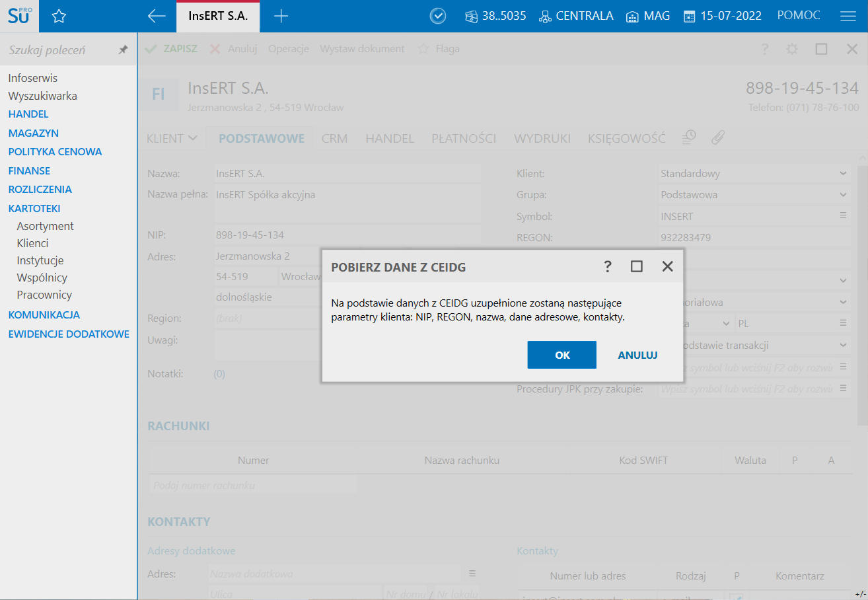
Task: Open the attachments paperclip tab
Action: click(718, 137)
